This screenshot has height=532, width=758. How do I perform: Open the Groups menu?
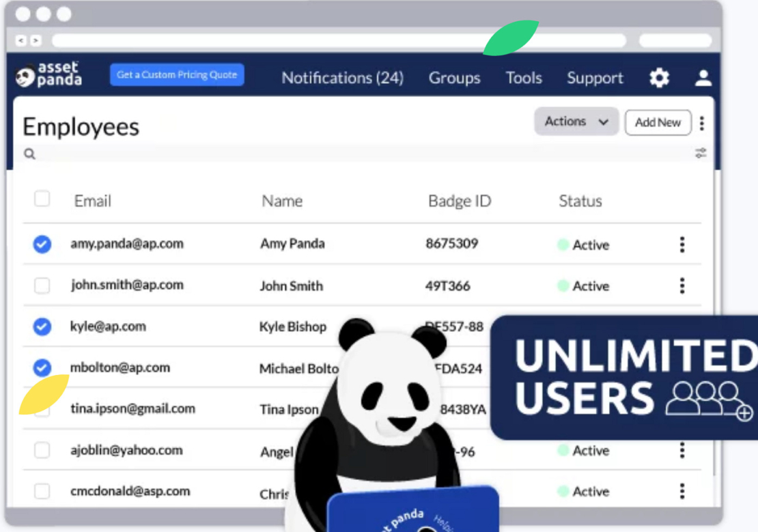coord(454,78)
